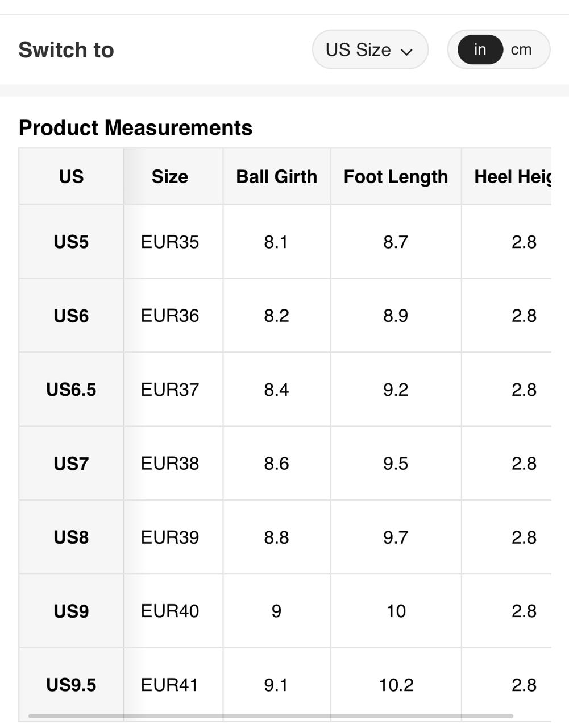The width and height of the screenshot is (569, 728).
Task: Click the Foot Length column header
Action: pos(396,177)
